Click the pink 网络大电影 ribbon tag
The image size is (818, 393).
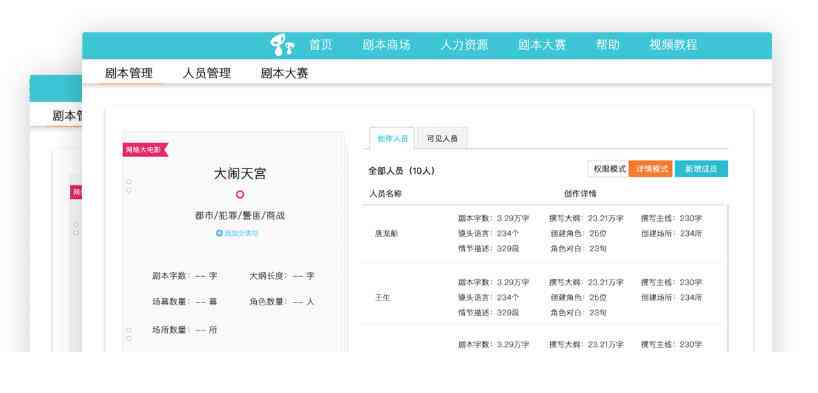pos(145,150)
